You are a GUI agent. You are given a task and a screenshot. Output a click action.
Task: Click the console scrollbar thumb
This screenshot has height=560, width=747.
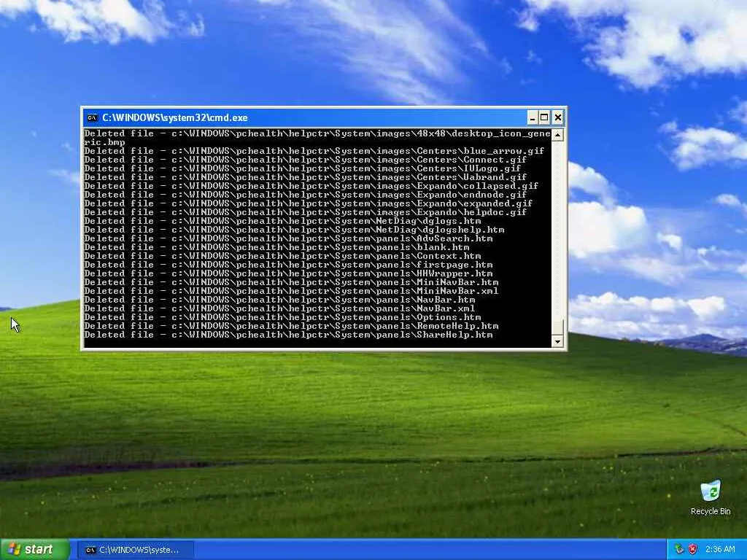click(557, 327)
